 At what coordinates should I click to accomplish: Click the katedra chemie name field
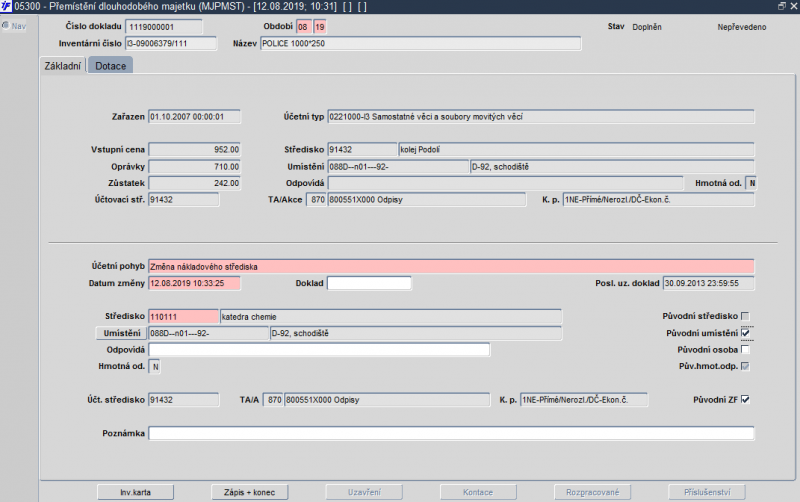(391, 317)
